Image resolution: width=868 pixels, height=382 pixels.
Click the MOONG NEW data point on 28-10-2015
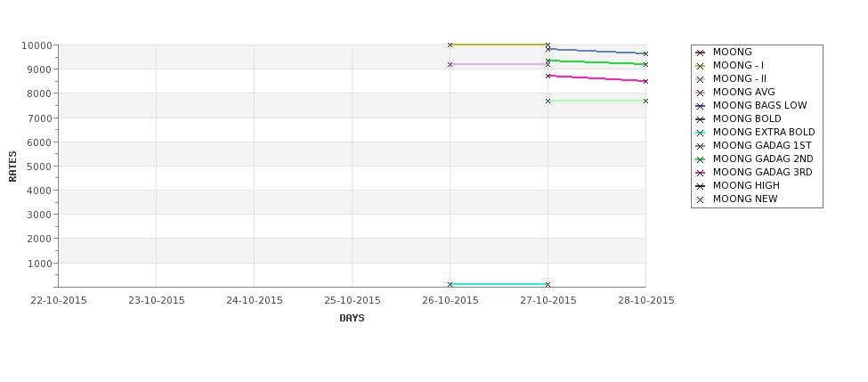tap(645, 101)
